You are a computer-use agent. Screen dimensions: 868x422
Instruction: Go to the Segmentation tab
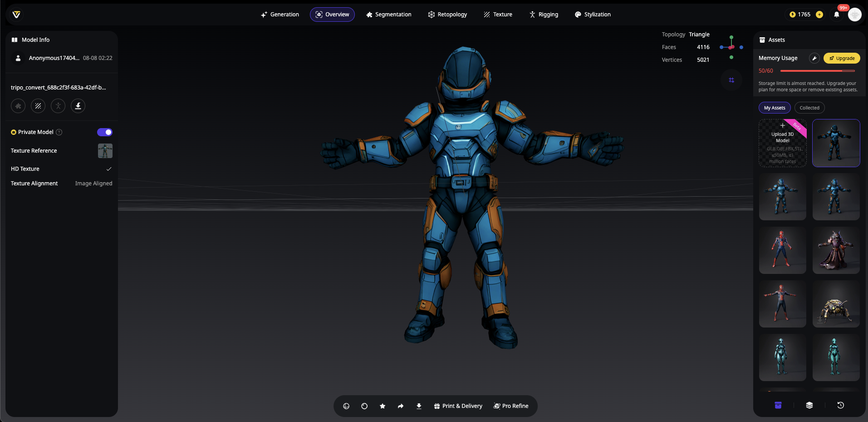coord(389,15)
